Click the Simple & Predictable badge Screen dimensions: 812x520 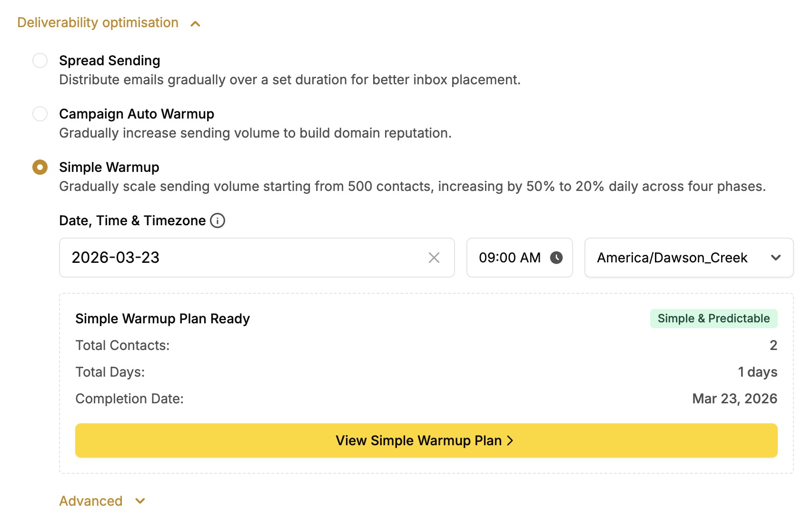pyautogui.click(x=713, y=318)
